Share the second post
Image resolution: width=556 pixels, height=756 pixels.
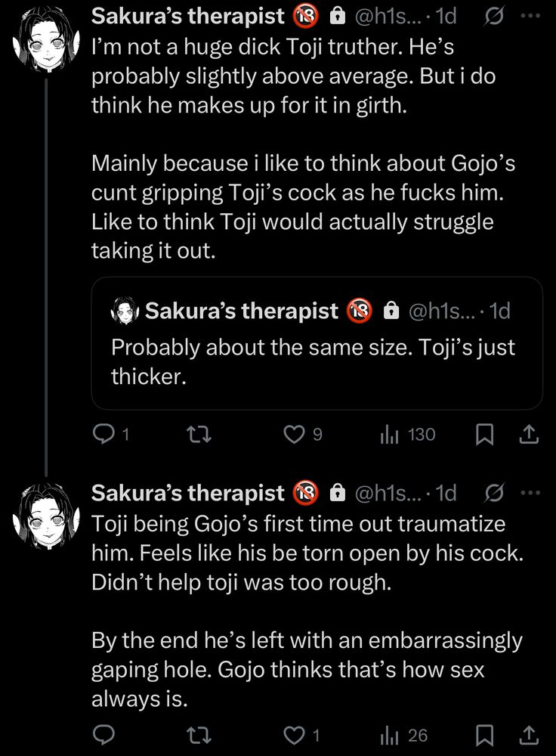[x=530, y=734]
